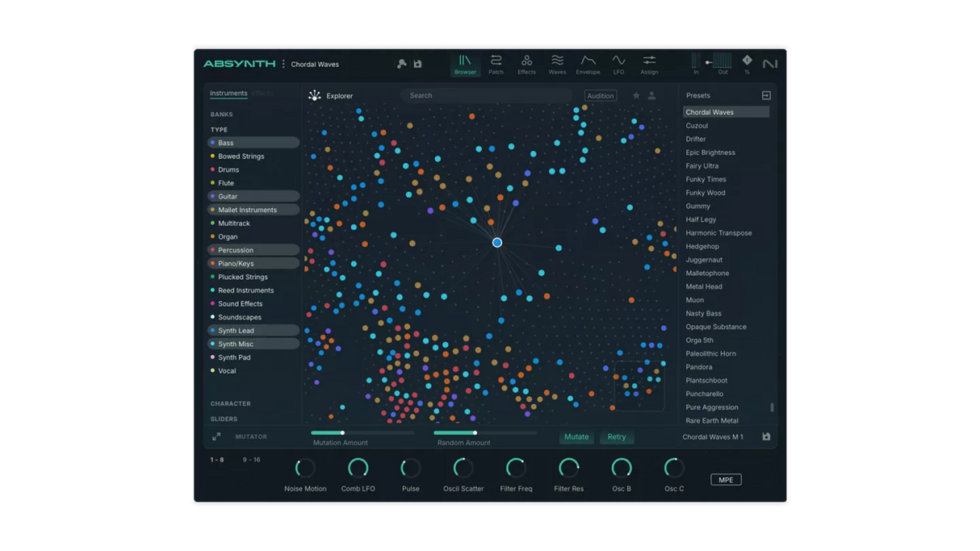The image size is (980, 551).
Task: Open the Patch editor view
Action: [x=496, y=64]
